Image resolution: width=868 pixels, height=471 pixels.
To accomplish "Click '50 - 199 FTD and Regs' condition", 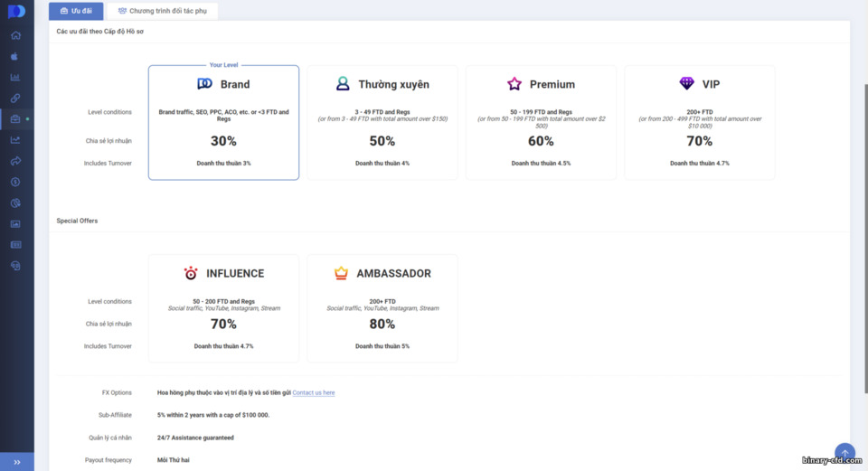I will pyautogui.click(x=541, y=112).
